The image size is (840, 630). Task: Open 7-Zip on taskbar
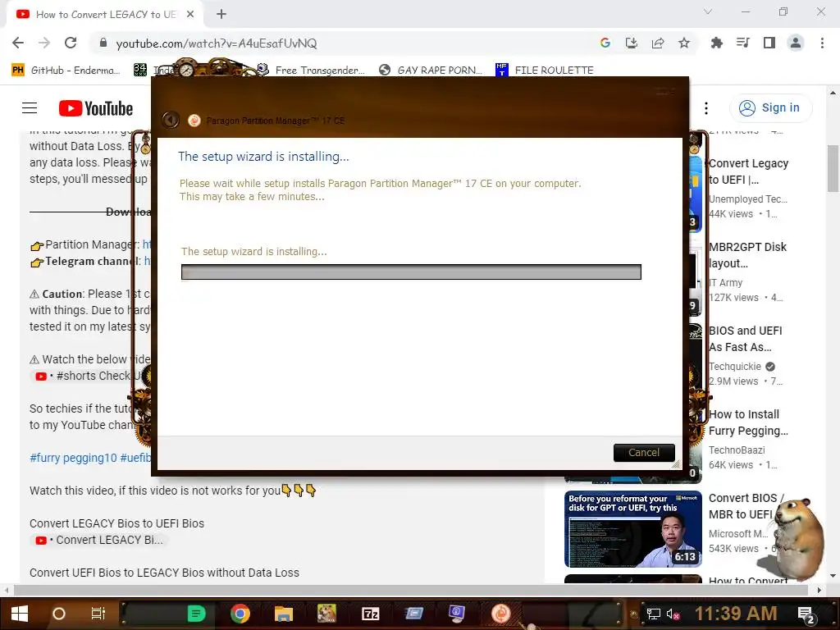pyautogui.click(x=370, y=614)
